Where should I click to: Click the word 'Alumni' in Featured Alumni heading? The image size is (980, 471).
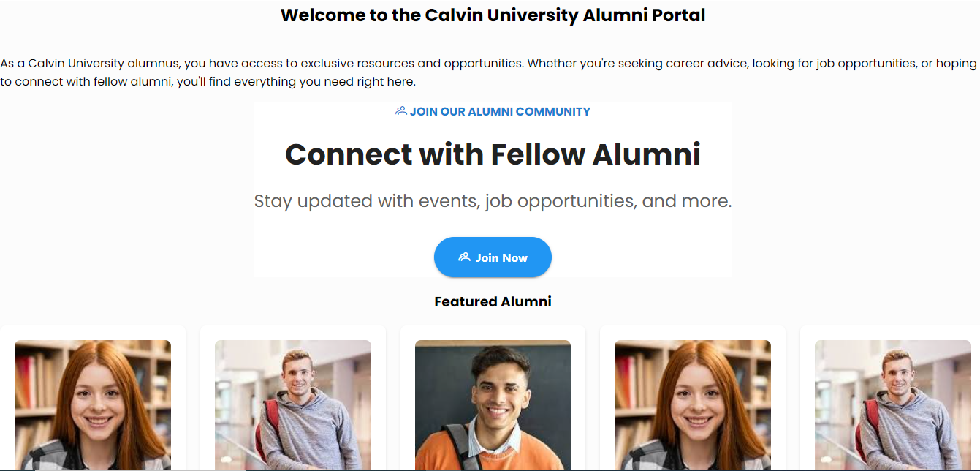[x=526, y=302]
